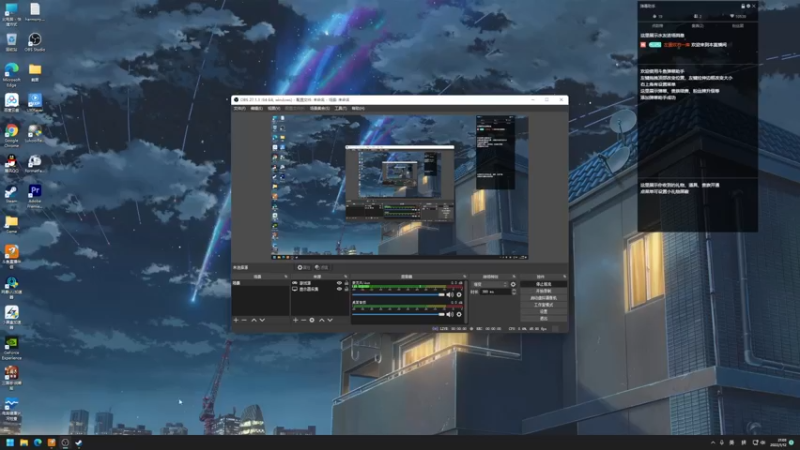Screen dimensions: 800x450
Task: Open the third menu in OBS menu bar
Action: pyautogui.click(x=273, y=108)
